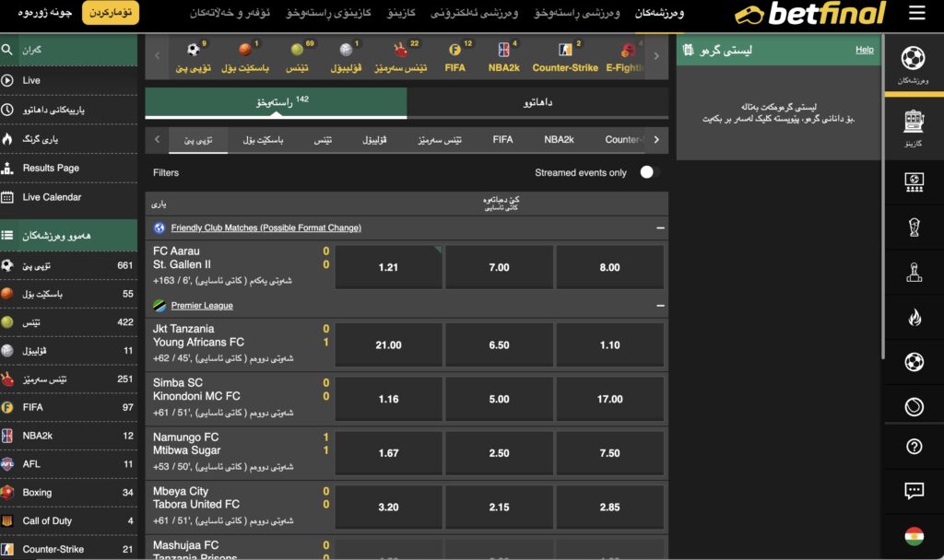Open وەرزشی ئەلکترۆنی in top navigation
The image size is (944, 560).
coord(475,13)
